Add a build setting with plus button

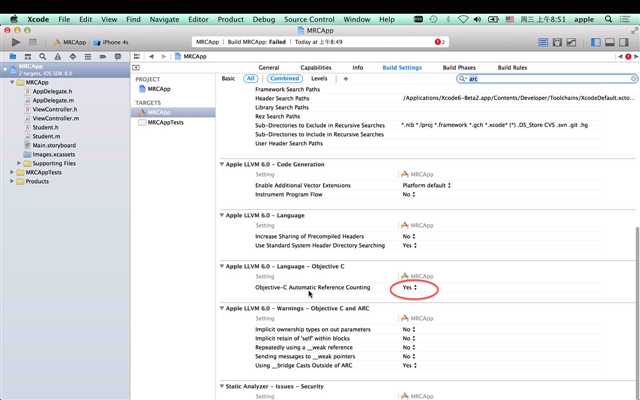point(346,78)
